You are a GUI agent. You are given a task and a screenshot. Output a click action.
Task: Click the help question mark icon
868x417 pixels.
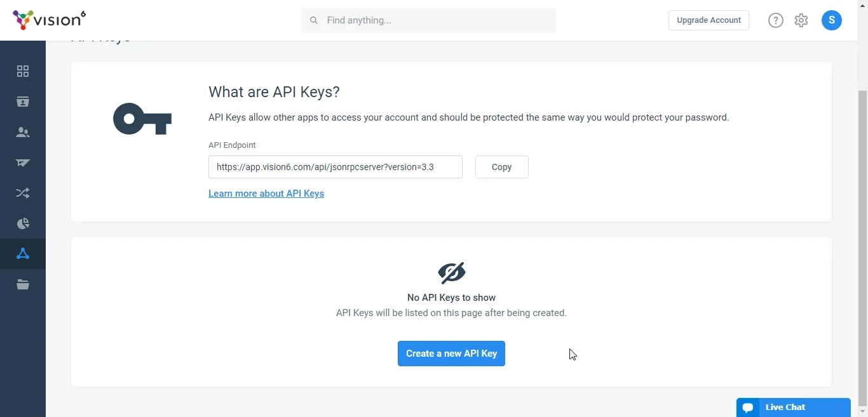776,20
